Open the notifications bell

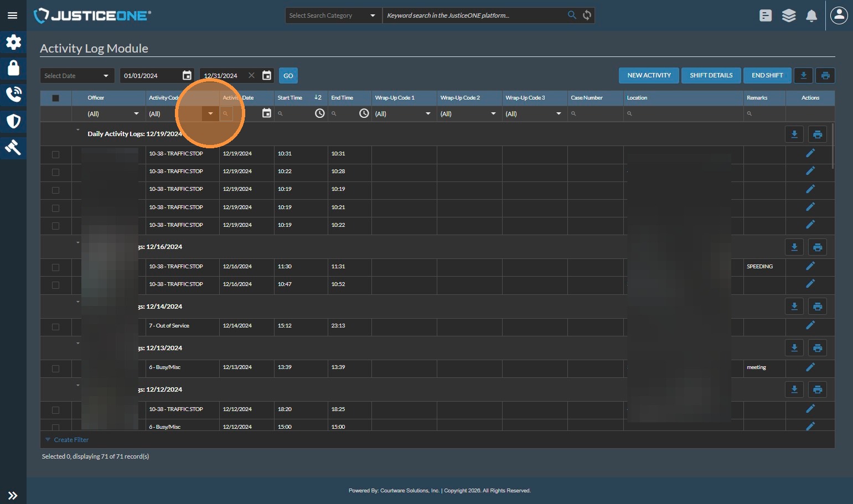(811, 16)
